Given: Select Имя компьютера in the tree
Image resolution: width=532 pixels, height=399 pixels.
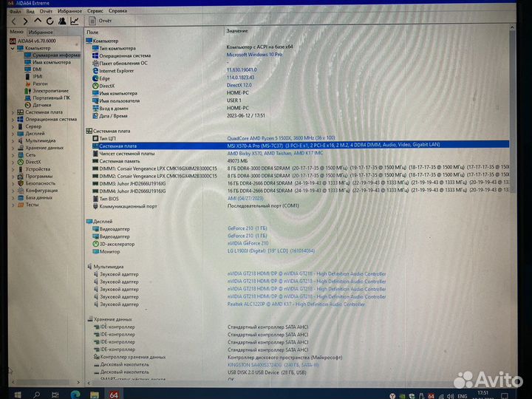Looking at the screenshot, I should 47,62.
